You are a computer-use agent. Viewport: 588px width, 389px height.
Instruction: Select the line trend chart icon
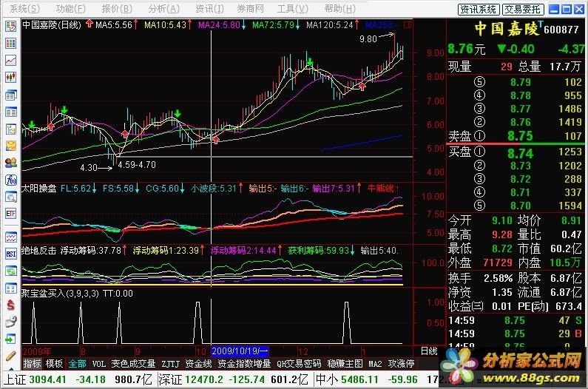pos(10,61)
